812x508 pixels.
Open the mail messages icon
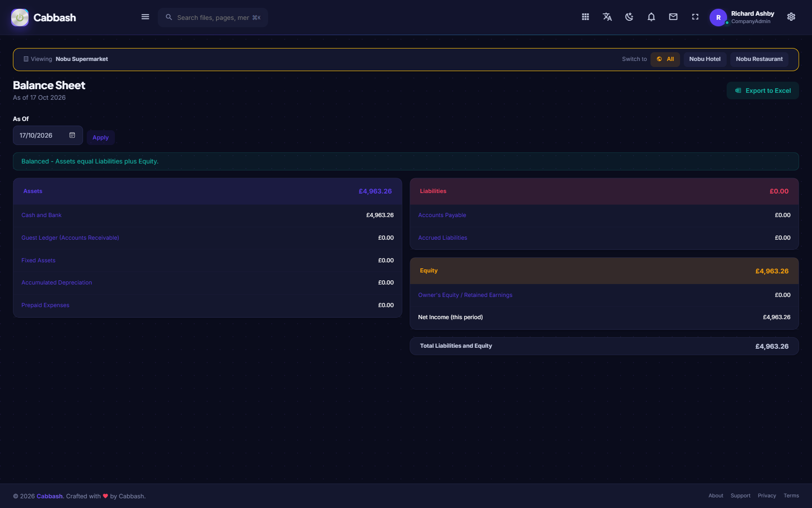[673, 17]
